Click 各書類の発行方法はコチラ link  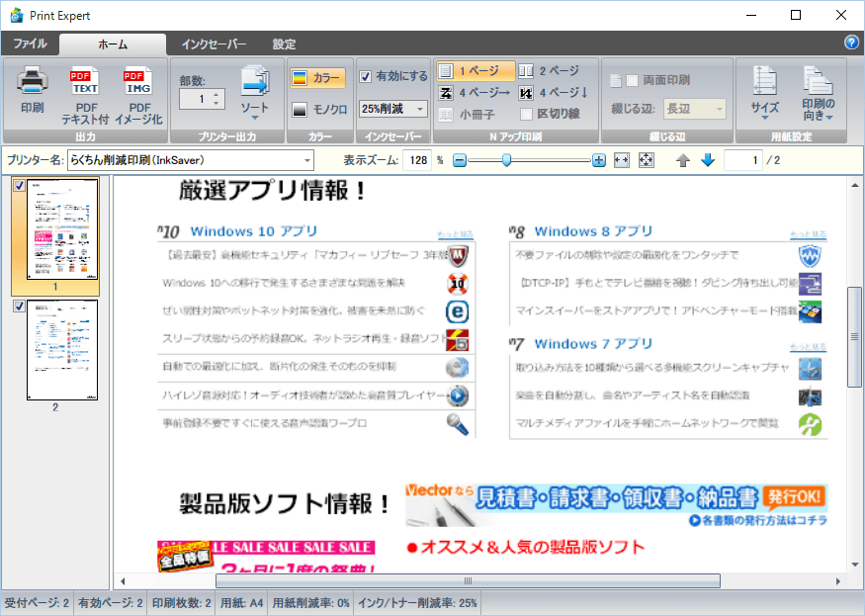[758, 520]
